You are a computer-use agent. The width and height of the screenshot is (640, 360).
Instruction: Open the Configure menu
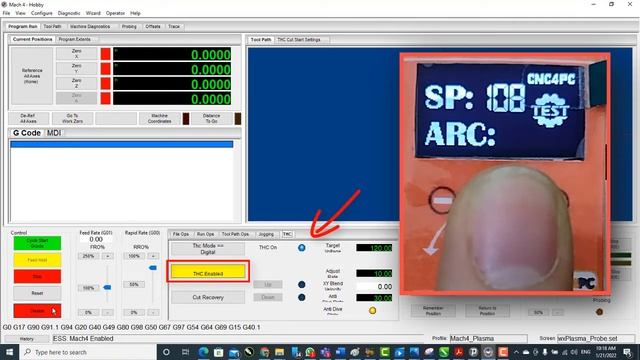tap(42, 13)
